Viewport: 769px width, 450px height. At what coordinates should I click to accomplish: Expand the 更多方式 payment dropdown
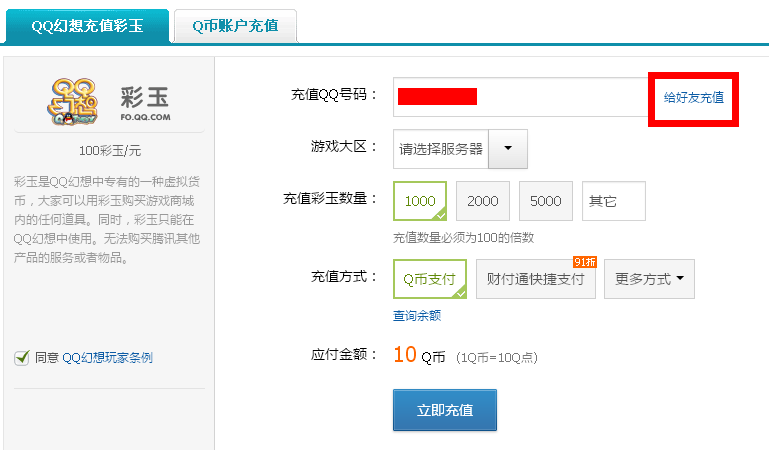[649, 279]
